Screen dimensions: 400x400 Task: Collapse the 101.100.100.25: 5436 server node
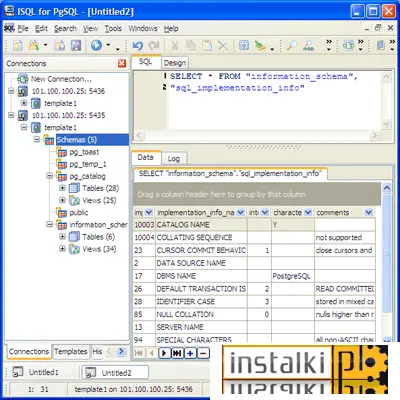(x=11, y=91)
